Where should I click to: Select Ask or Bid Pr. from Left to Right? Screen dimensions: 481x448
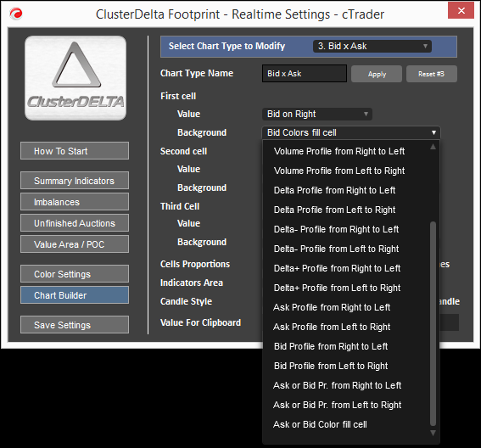point(346,405)
